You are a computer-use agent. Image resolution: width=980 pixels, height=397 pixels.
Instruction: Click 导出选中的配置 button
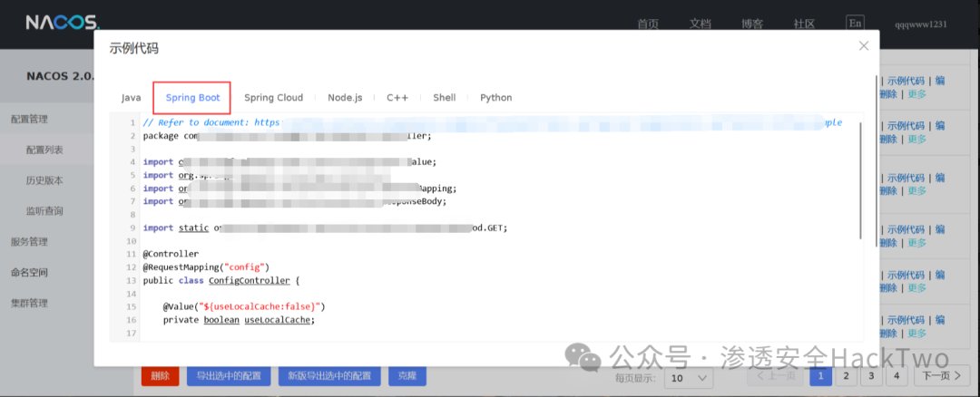[x=229, y=376]
